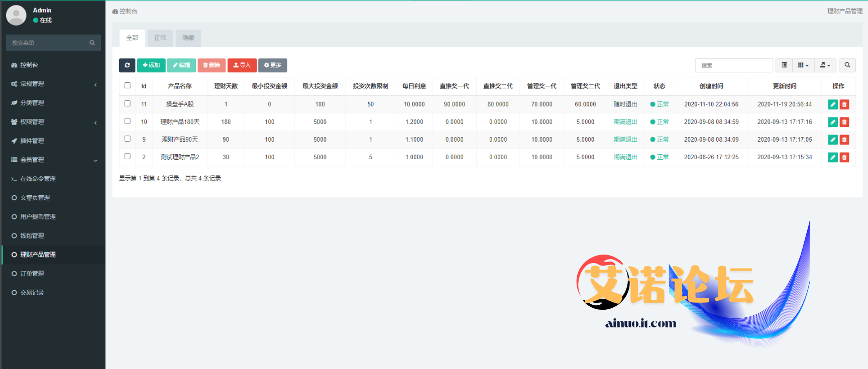Open the export data dropdown
This screenshot has height=369, width=868.
pyautogui.click(x=825, y=65)
